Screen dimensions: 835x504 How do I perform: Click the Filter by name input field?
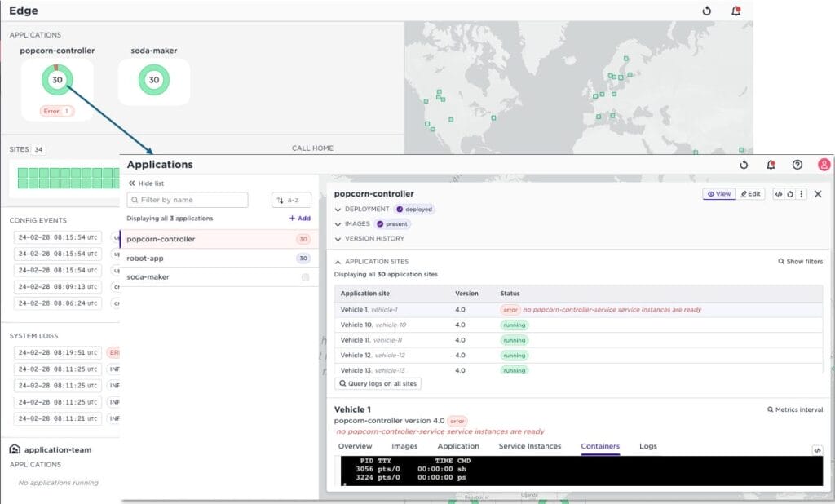click(188, 200)
